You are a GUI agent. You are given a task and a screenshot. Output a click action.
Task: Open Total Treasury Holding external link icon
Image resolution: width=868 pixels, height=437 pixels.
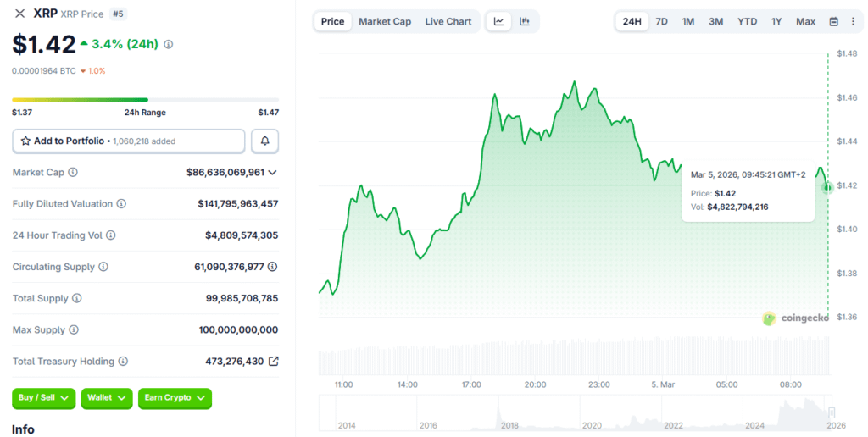tap(273, 361)
